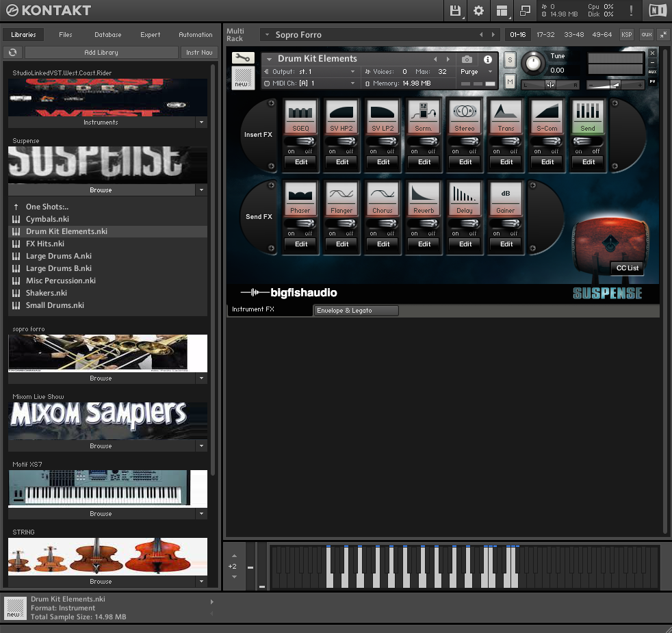Click the Add Library button
The image size is (672, 633).
101,52
